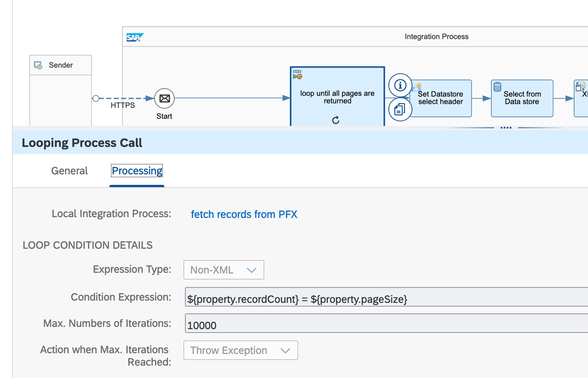Open the Expression Type dropdown
Screen dimensions: 588x378
tap(224, 270)
